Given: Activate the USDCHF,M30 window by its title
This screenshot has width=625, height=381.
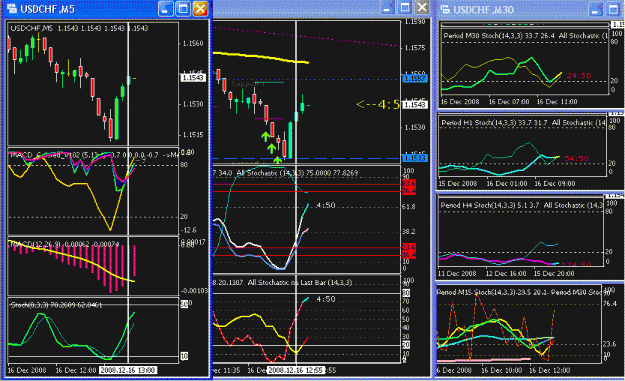Looking at the screenshot, I should [x=483, y=10].
